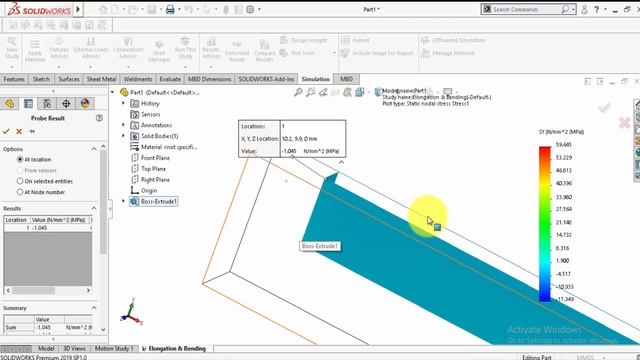Click the Search Commands magnifier icon
640x360 pixels.
point(565,9)
